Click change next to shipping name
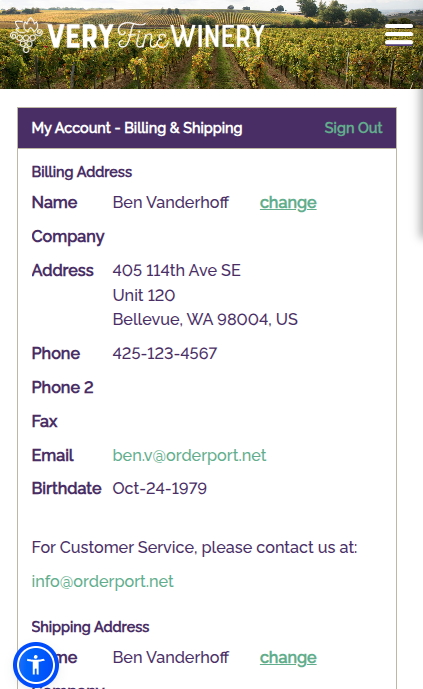423x689 pixels. 288,657
